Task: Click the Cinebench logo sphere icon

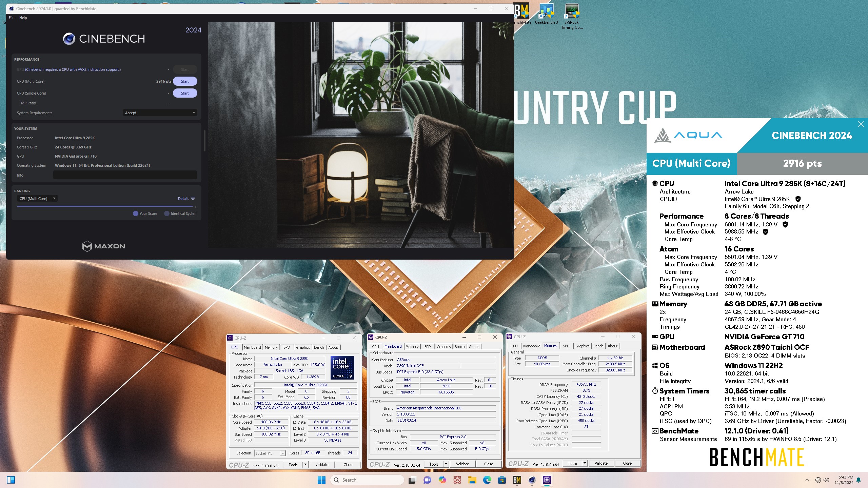Action: click(x=69, y=39)
